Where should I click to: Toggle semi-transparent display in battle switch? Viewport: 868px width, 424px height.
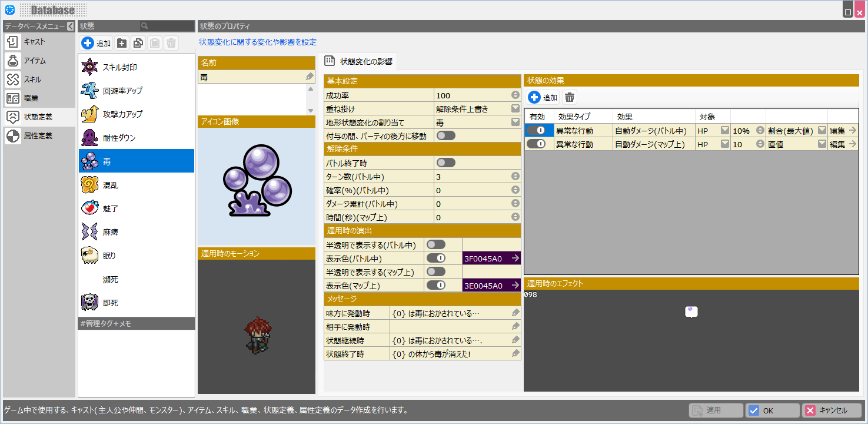click(x=435, y=244)
